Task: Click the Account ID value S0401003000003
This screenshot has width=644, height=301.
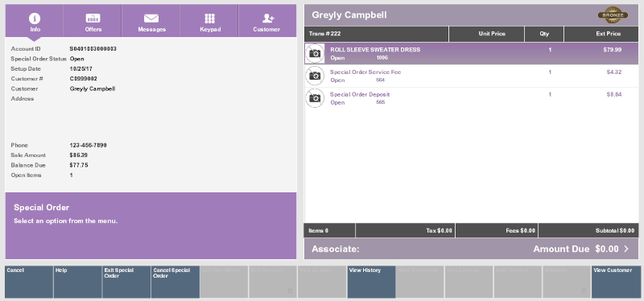Action: coord(93,49)
